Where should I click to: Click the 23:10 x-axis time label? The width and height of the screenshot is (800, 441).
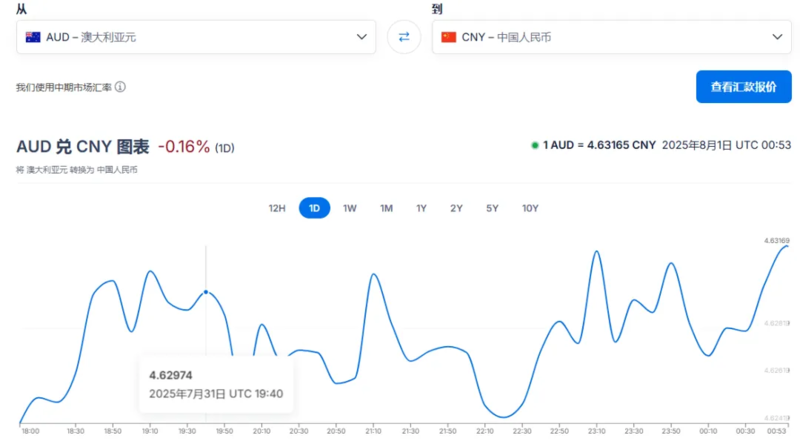click(x=596, y=431)
